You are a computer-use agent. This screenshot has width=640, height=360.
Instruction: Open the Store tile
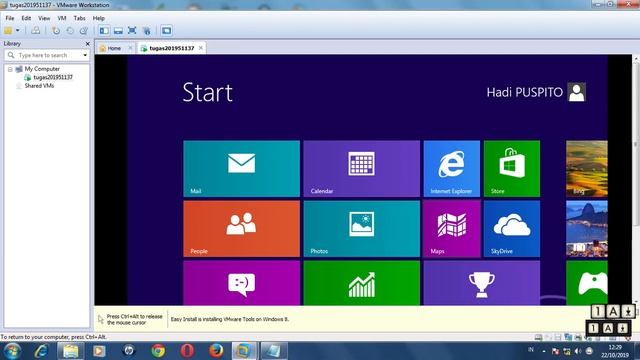[512, 169]
